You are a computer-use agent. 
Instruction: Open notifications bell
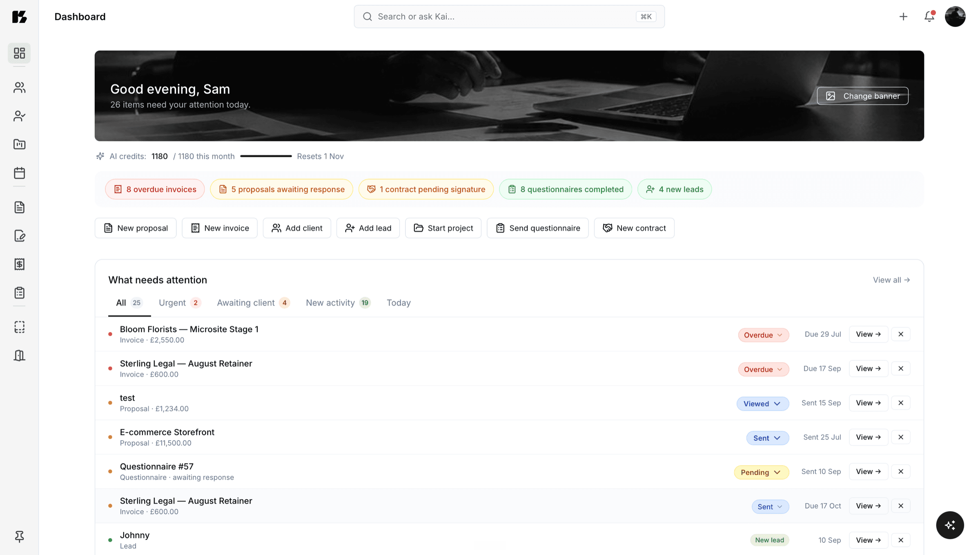(929, 16)
